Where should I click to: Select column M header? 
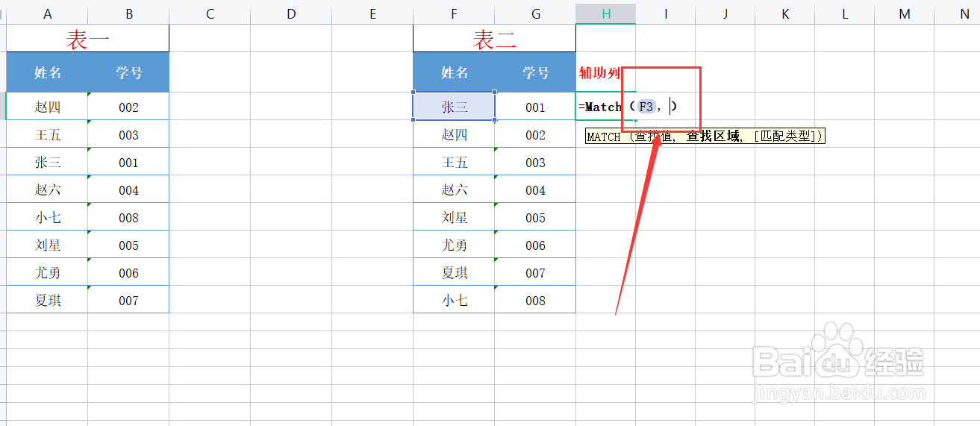click(x=905, y=14)
